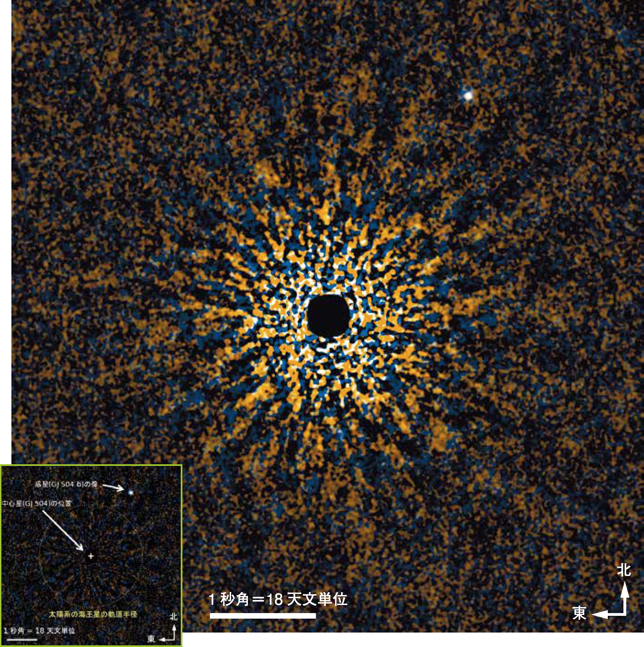Image resolution: width=644 pixels, height=647 pixels.
Task: Click the 東 label in main image
Action: pyautogui.click(x=579, y=613)
